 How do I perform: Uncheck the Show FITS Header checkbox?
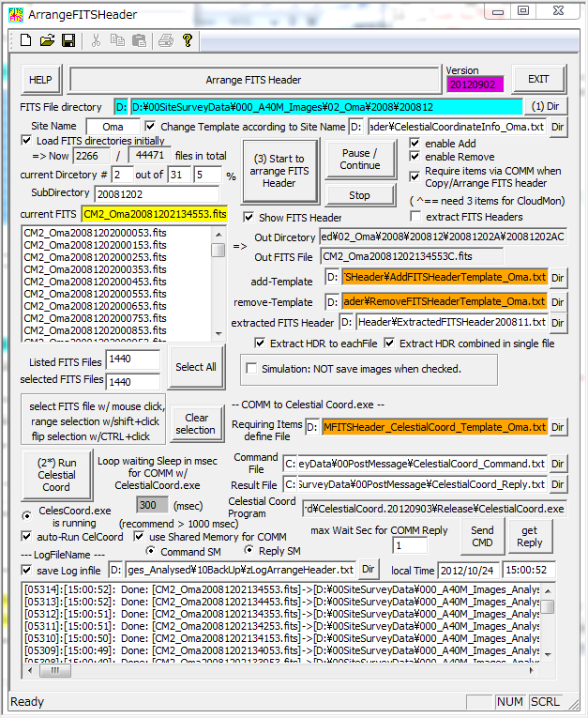249,217
